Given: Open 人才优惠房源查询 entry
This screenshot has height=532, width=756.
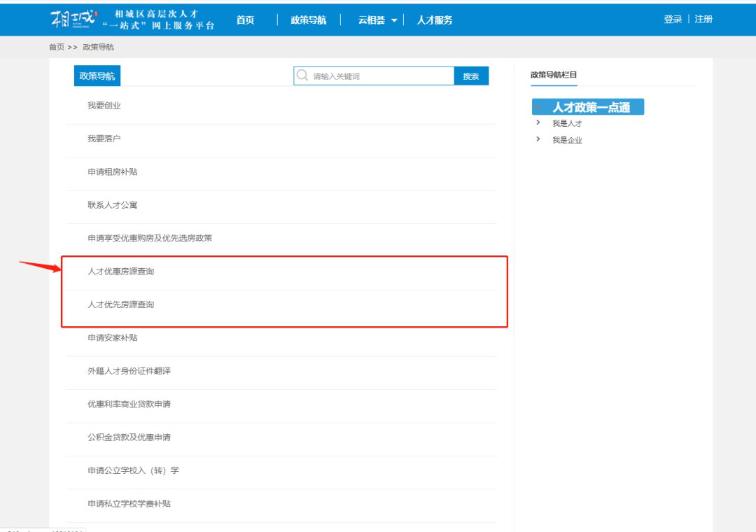Looking at the screenshot, I should tap(120, 272).
